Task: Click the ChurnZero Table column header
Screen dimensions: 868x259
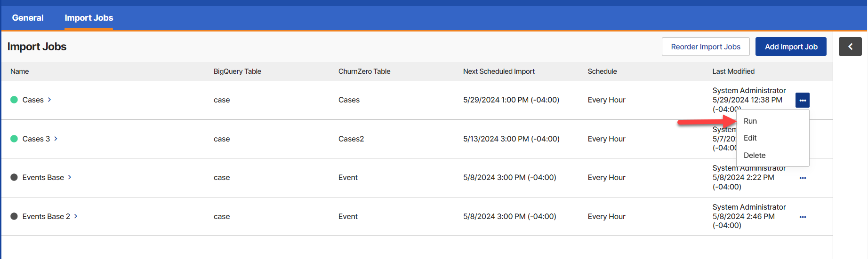Action: 364,71
